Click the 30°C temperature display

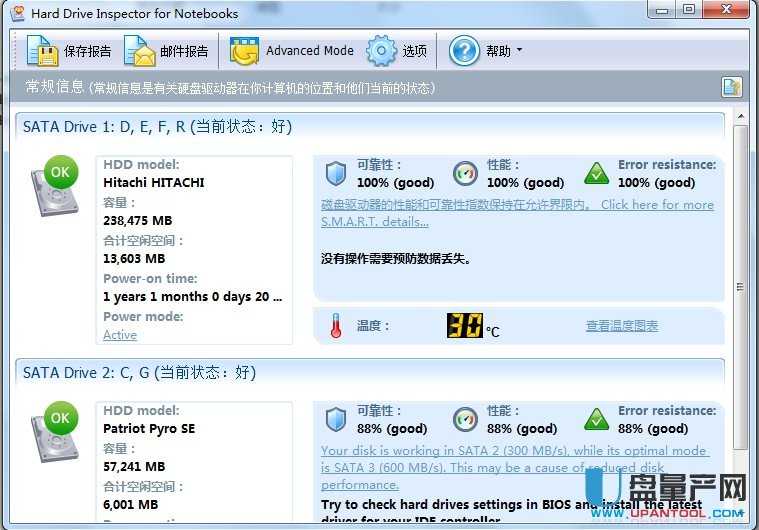click(x=466, y=325)
